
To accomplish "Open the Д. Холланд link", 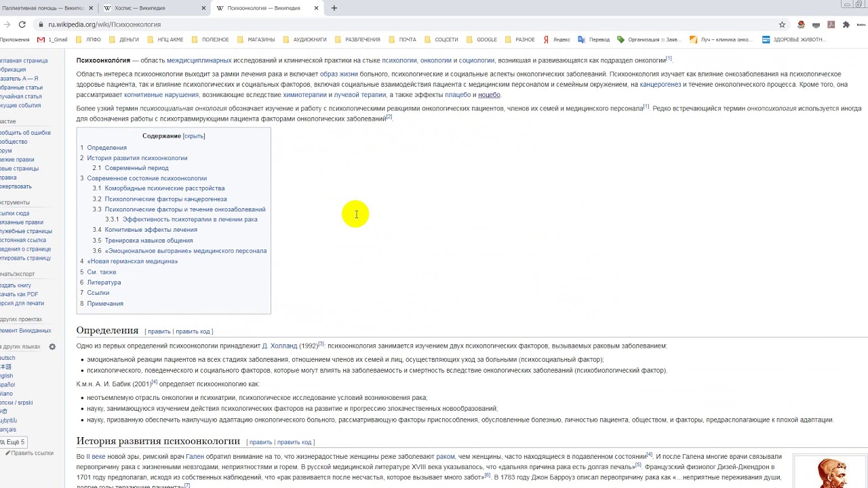I will coord(279,346).
